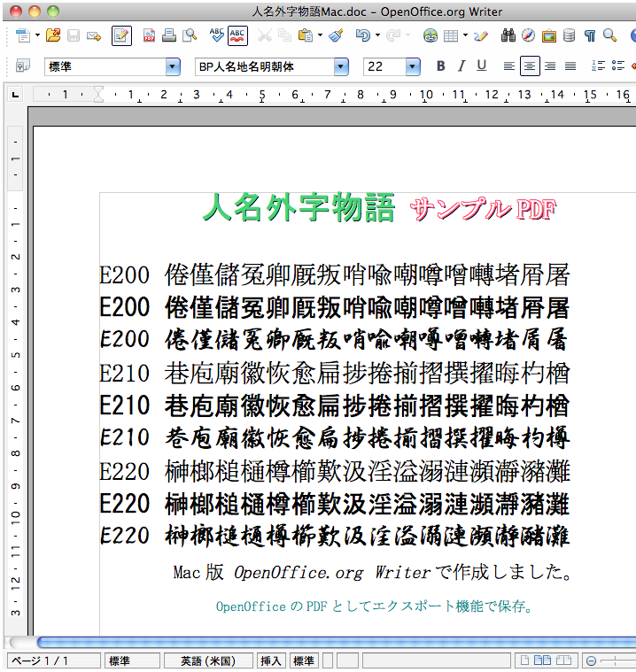Viewport: 636px width, 672px height.
Task: Open the New document dropdown arrow
Action: pos(37,35)
